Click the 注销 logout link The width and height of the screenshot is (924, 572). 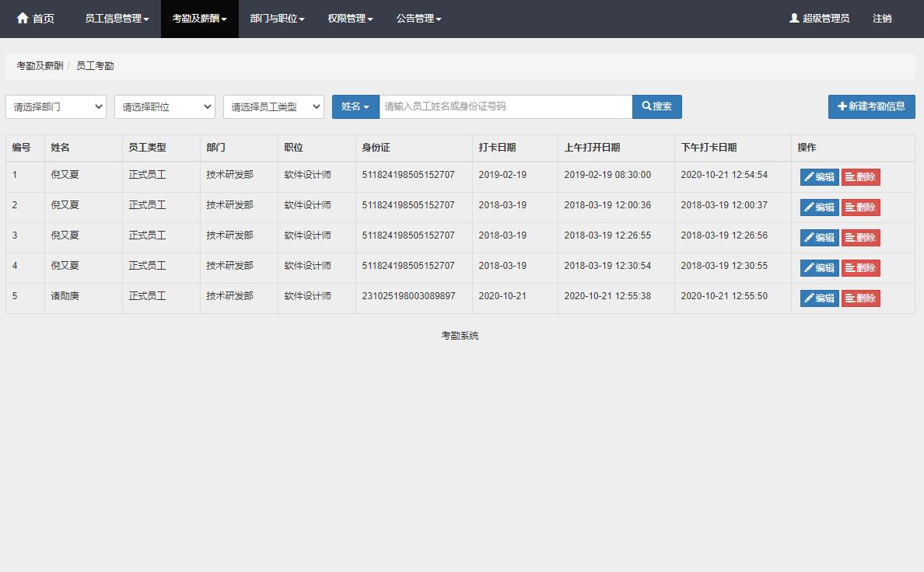pyautogui.click(x=882, y=19)
